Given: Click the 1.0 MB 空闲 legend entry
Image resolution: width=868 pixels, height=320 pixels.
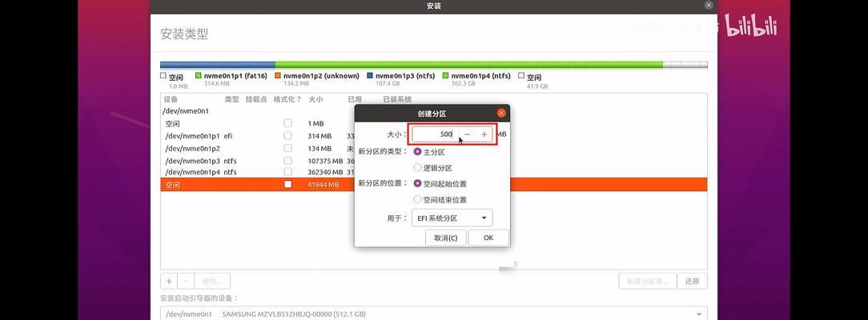Looking at the screenshot, I should coord(175,81).
